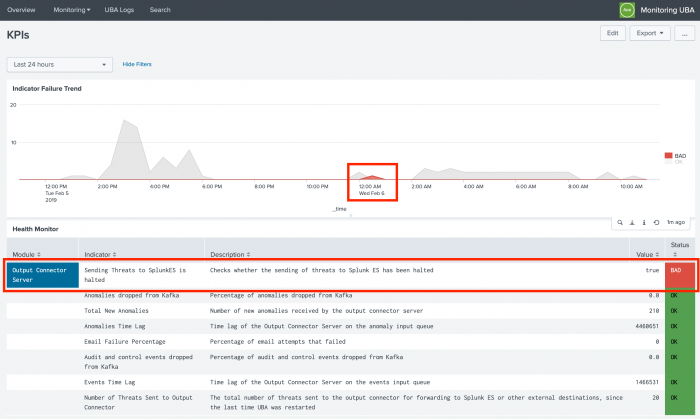Click the info icon in Health Monitor panel

(644, 222)
